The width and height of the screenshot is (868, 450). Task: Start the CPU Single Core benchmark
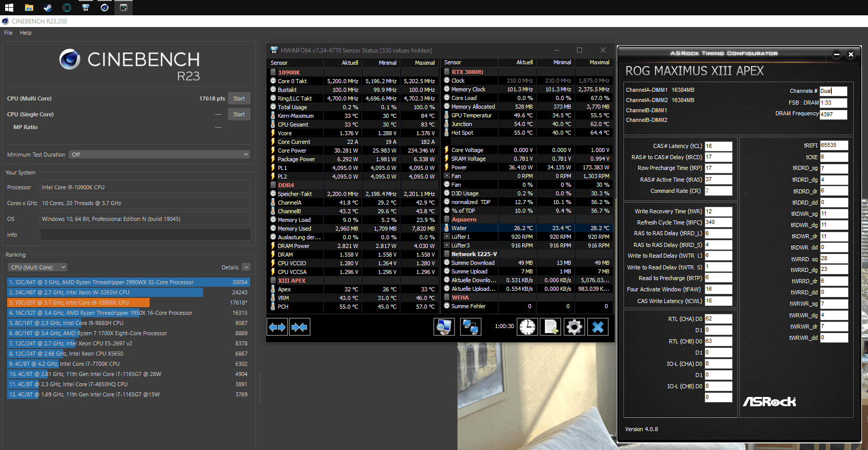click(239, 114)
